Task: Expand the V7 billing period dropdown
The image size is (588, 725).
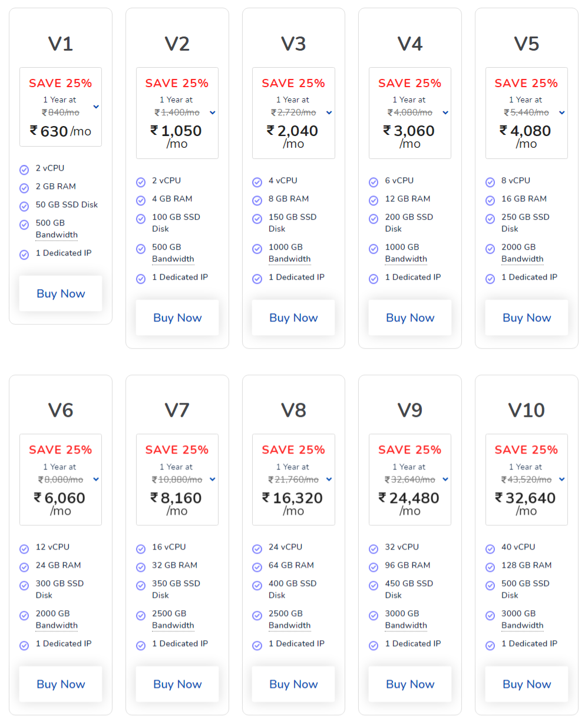Action: [x=213, y=479]
